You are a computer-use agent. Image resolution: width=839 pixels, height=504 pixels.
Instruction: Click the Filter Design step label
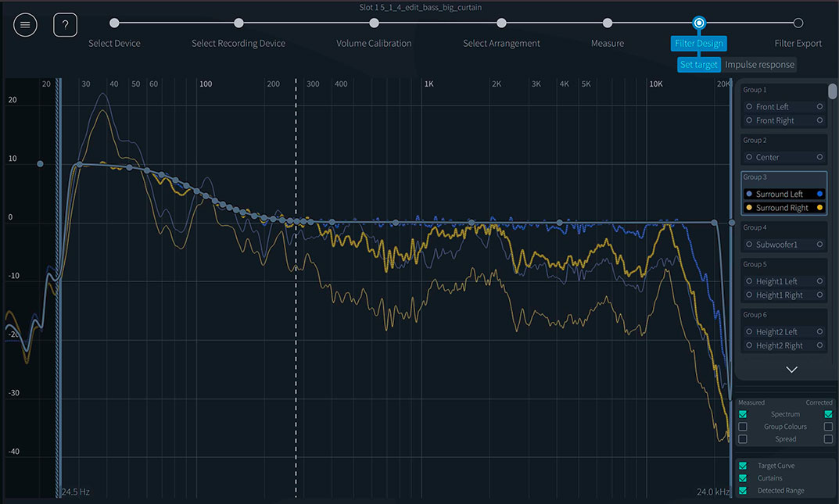tap(698, 44)
